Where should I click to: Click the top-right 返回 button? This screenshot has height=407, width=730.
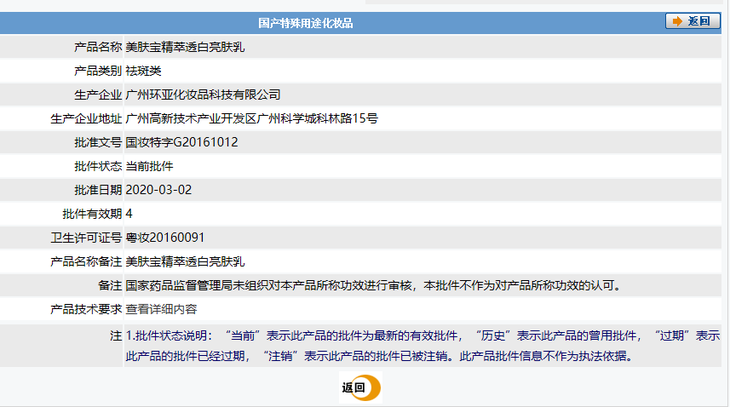click(x=691, y=21)
